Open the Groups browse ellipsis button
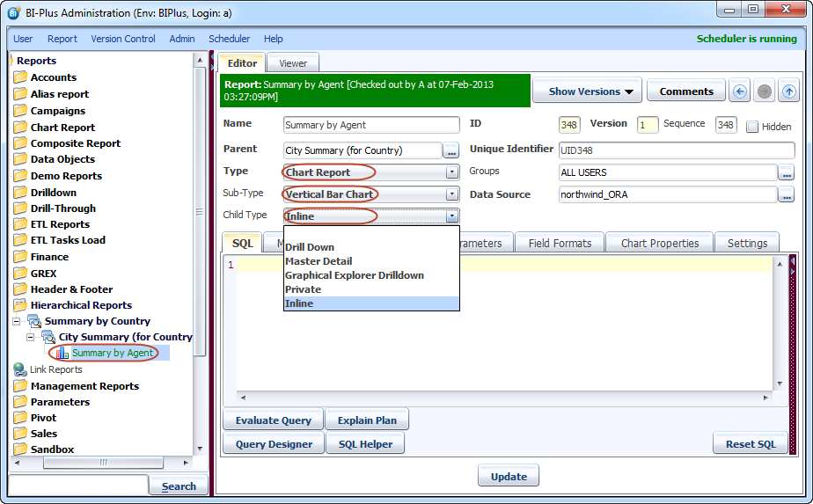Screen dimensions: 813x504 click(786, 172)
